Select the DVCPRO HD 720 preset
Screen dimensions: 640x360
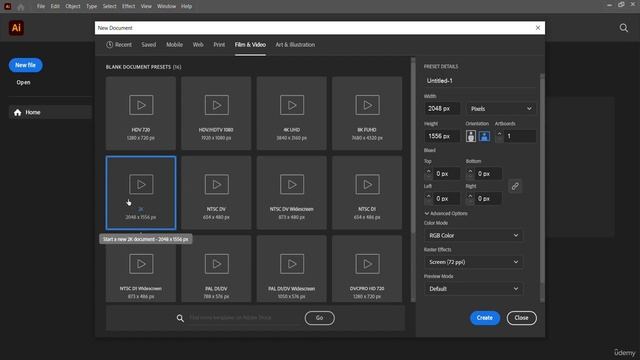367,269
